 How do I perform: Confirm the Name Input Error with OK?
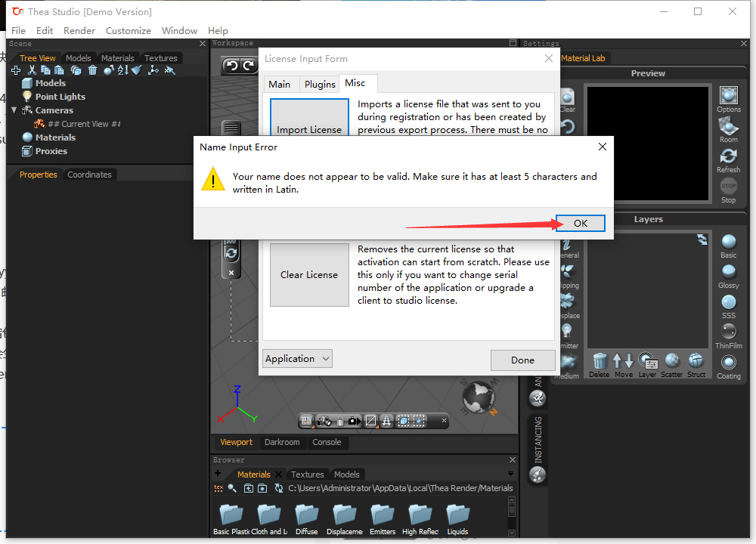pos(580,223)
